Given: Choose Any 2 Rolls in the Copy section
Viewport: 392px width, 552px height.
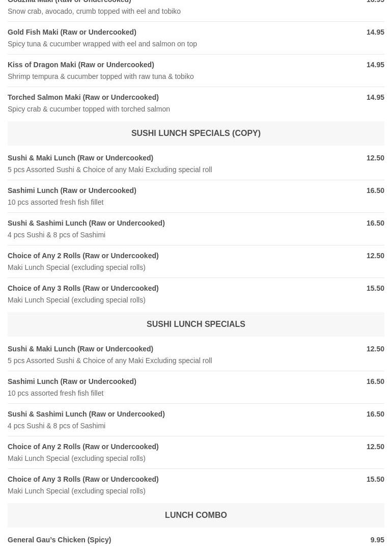Looking at the screenshot, I should 83,256.
